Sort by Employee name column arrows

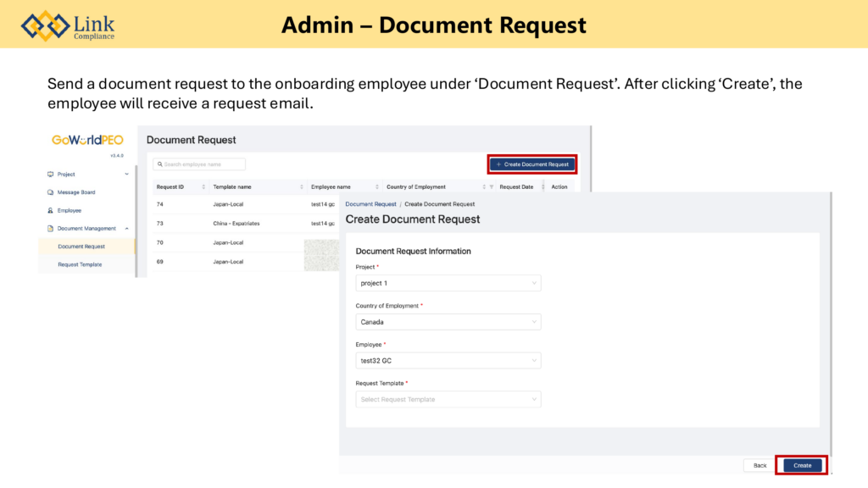pos(377,187)
